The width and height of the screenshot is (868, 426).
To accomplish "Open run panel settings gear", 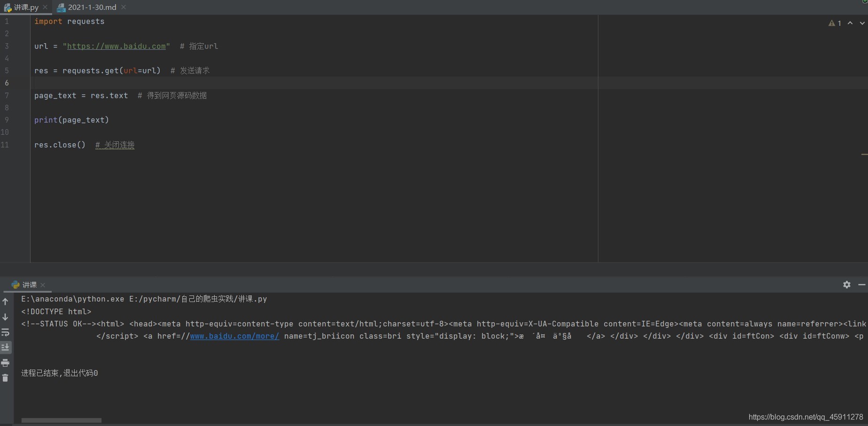I will click(847, 285).
